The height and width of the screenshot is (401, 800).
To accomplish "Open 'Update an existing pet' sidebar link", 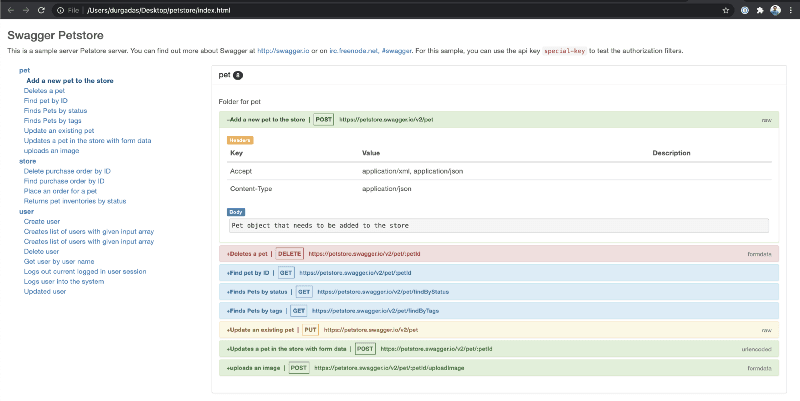I will pyautogui.click(x=59, y=131).
